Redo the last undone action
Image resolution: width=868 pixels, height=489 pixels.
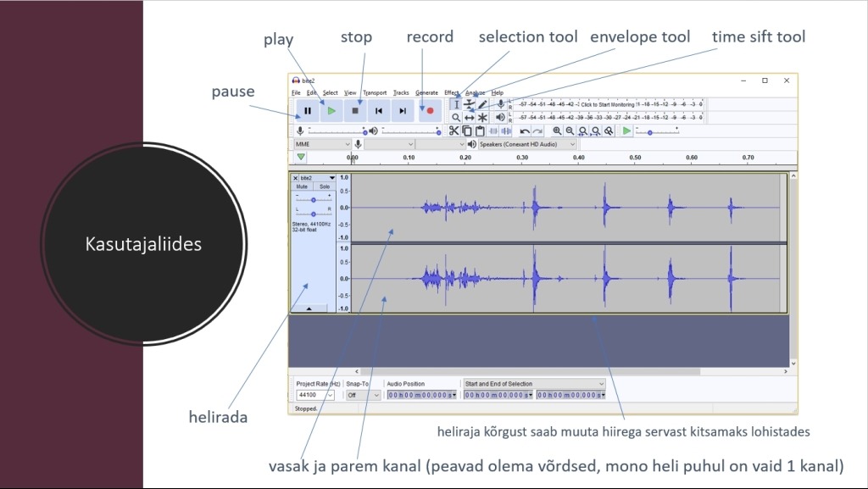pyautogui.click(x=537, y=131)
